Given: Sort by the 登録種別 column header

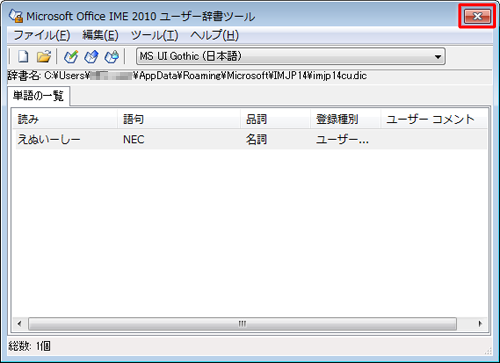Looking at the screenshot, I should click(346, 119).
